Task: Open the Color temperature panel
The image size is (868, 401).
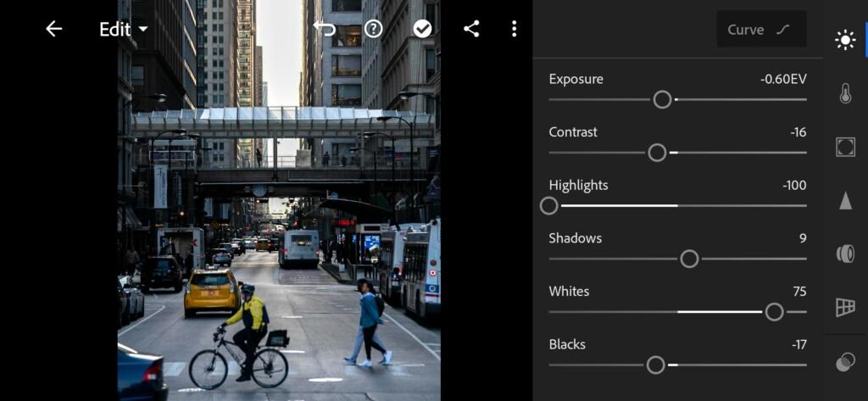Action: pyautogui.click(x=845, y=93)
